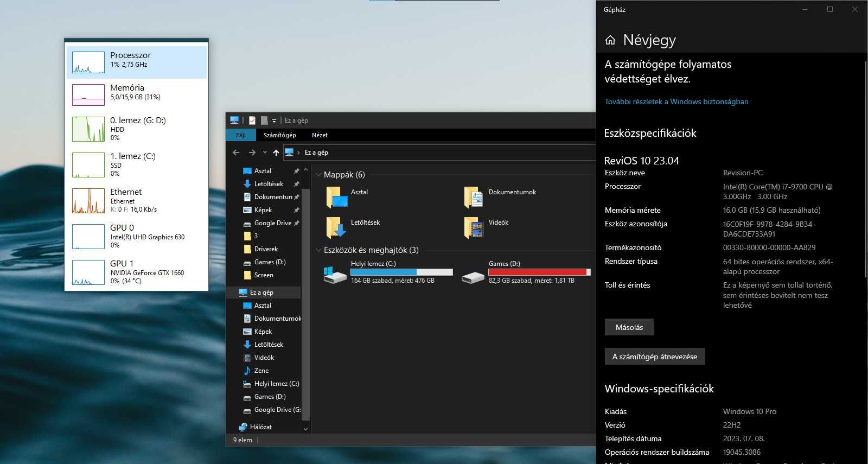Go up one folder level arrow
Image resolution: width=868 pixels, height=464 pixels.
276,152
